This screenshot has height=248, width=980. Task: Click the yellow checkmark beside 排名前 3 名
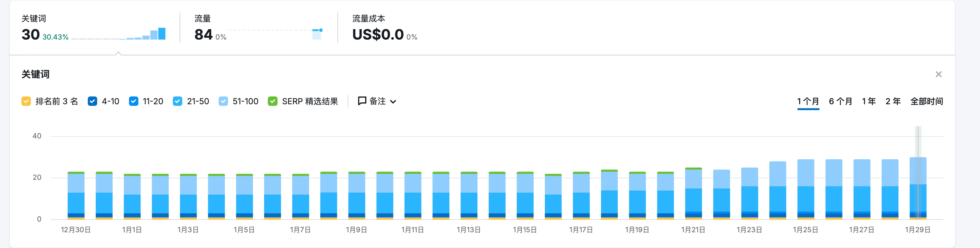tap(26, 101)
